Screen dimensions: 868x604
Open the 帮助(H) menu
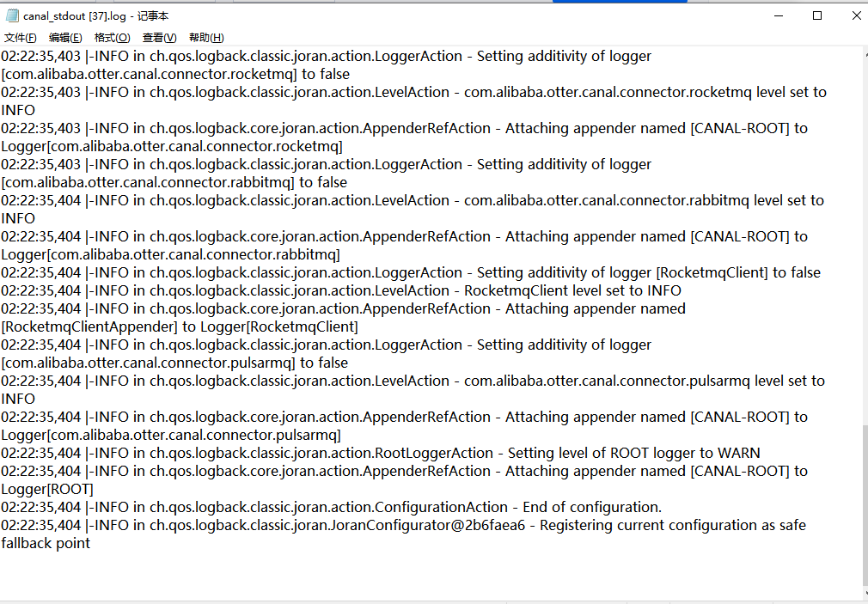(x=206, y=38)
